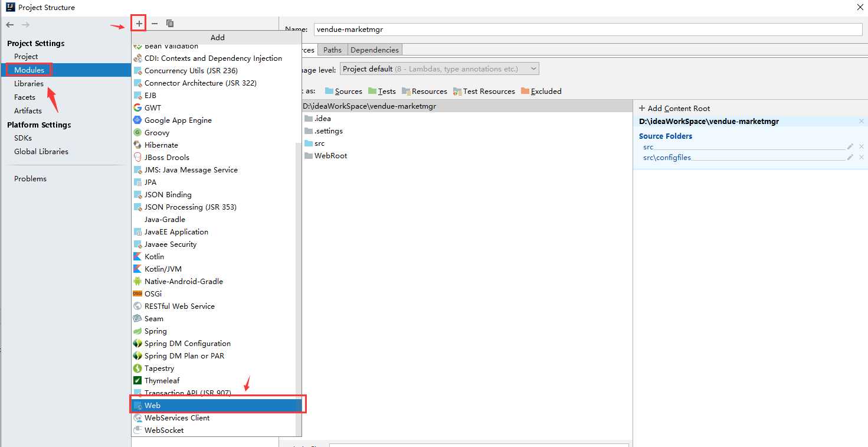The image size is (868, 447).
Task: Mark as Excluded button
Action: (x=541, y=91)
